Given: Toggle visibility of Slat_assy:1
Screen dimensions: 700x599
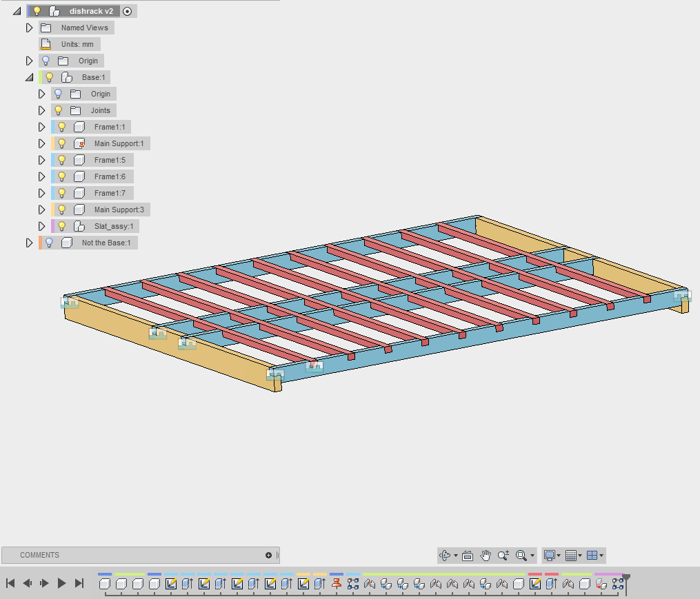Looking at the screenshot, I should 61,226.
